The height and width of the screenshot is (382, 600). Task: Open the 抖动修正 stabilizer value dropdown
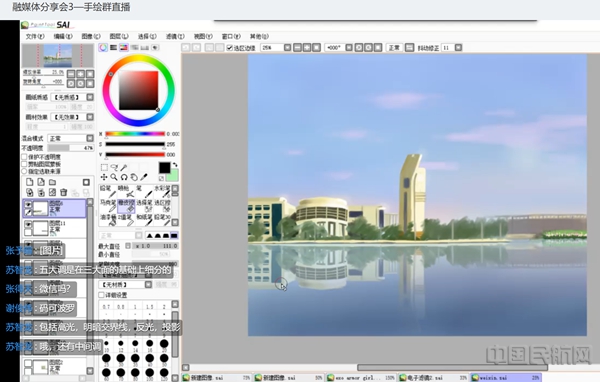[458, 48]
